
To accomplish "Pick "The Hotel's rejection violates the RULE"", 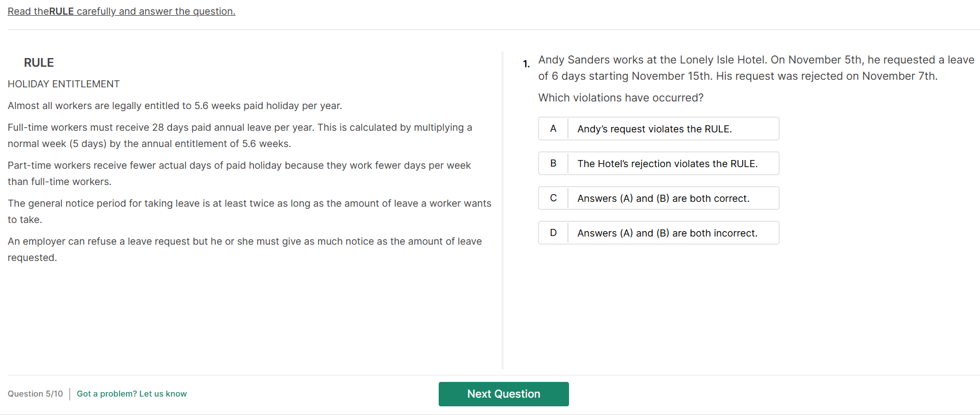I will tap(667, 164).
